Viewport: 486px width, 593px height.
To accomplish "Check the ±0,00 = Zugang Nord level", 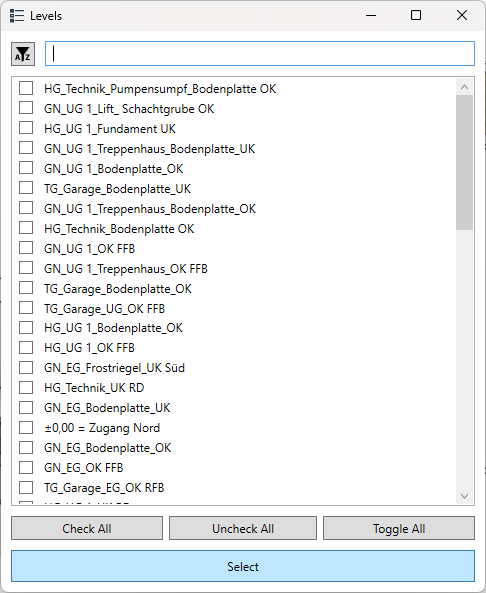I will point(26,427).
